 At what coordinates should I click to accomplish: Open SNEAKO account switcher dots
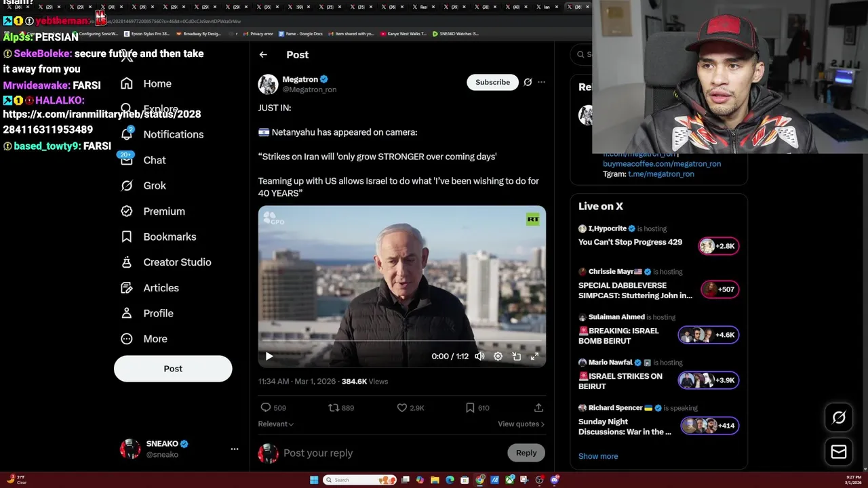235,449
